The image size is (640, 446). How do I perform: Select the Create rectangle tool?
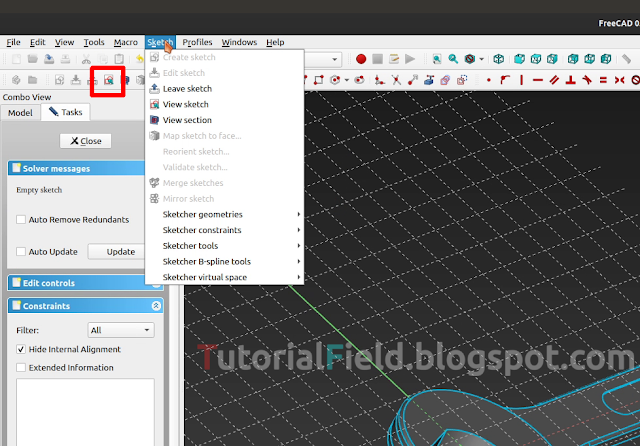[x=318, y=80]
